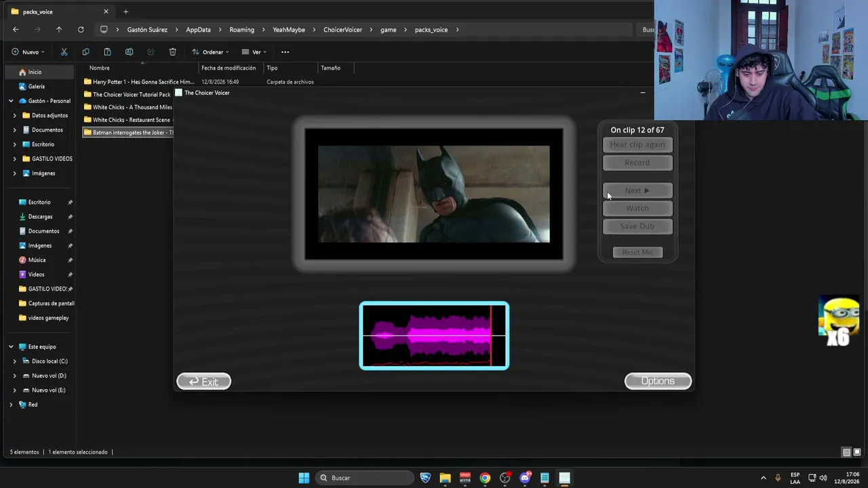Select White Chicks - A Thousand Miles folder
This screenshot has height=488, width=868.
click(128, 107)
